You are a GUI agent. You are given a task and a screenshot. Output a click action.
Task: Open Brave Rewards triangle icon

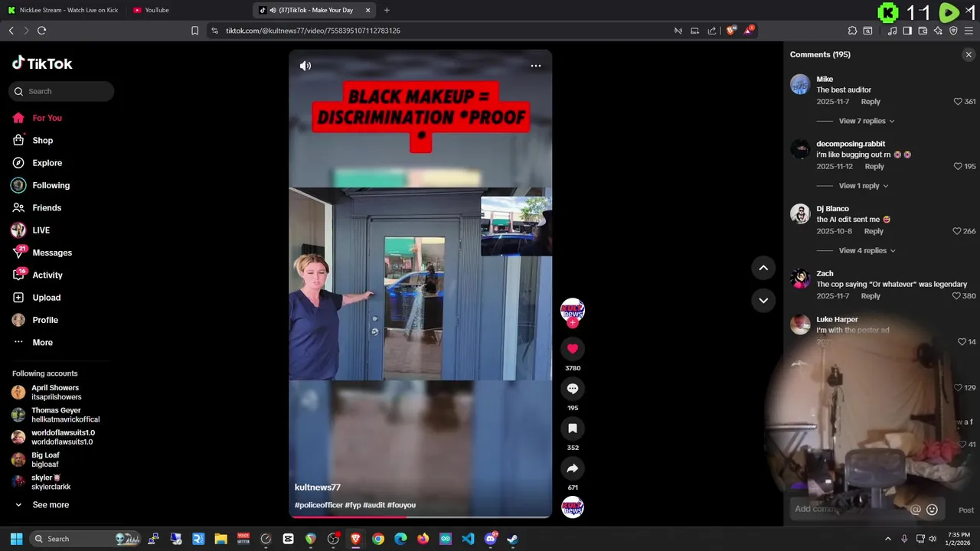(x=749, y=31)
